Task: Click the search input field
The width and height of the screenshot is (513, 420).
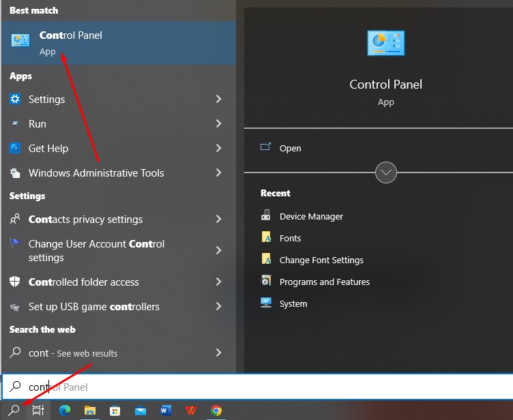Action: tap(257, 387)
